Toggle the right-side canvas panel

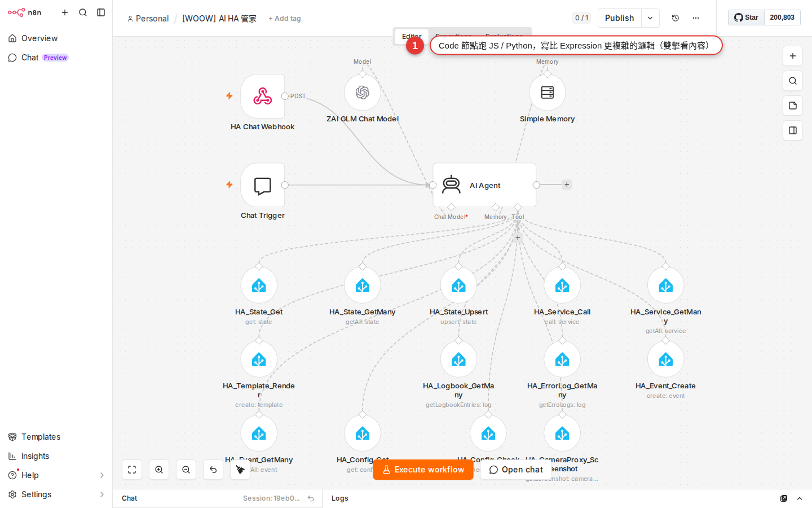point(793,130)
